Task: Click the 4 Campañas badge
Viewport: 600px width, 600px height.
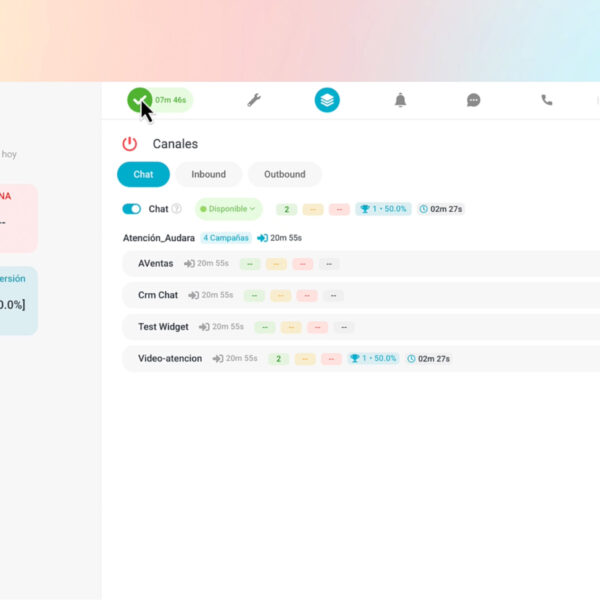Action: click(x=226, y=238)
